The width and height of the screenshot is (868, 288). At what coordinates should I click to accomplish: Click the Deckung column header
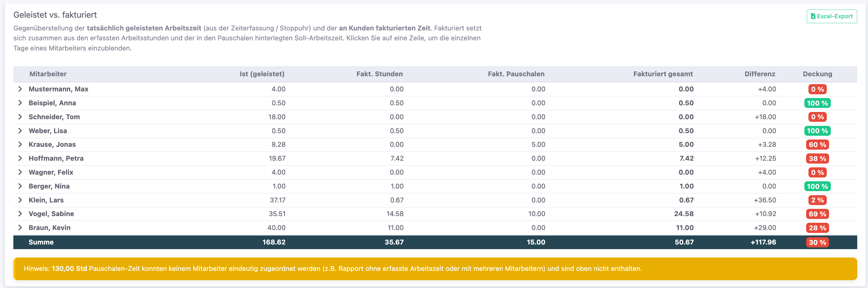coord(817,74)
